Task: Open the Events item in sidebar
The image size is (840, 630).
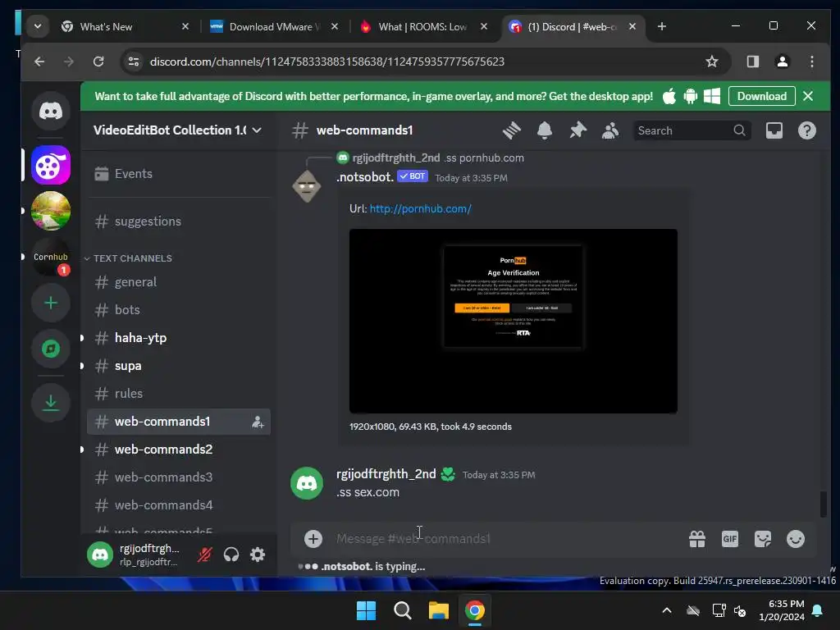Action: 179,174
